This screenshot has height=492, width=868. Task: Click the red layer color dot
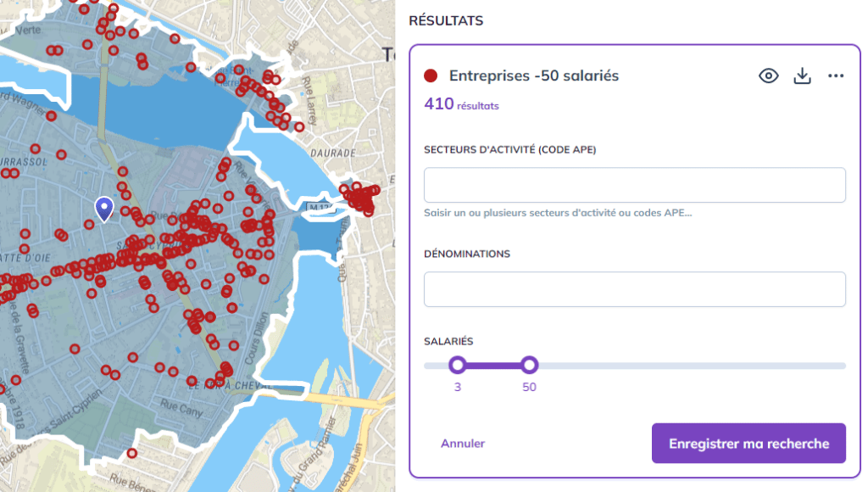pos(431,75)
